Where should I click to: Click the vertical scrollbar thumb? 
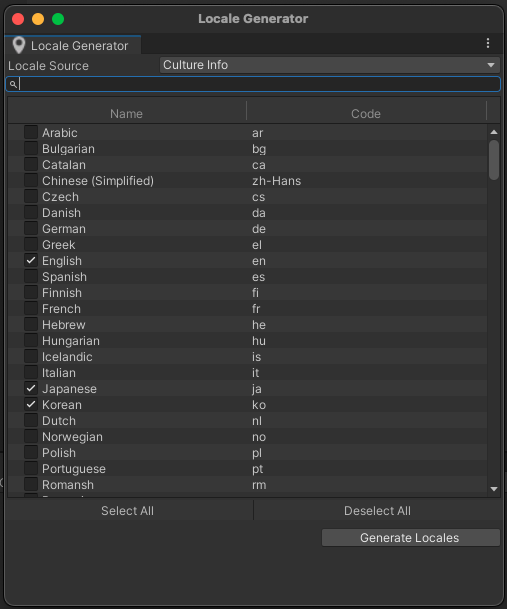tap(494, 160)
